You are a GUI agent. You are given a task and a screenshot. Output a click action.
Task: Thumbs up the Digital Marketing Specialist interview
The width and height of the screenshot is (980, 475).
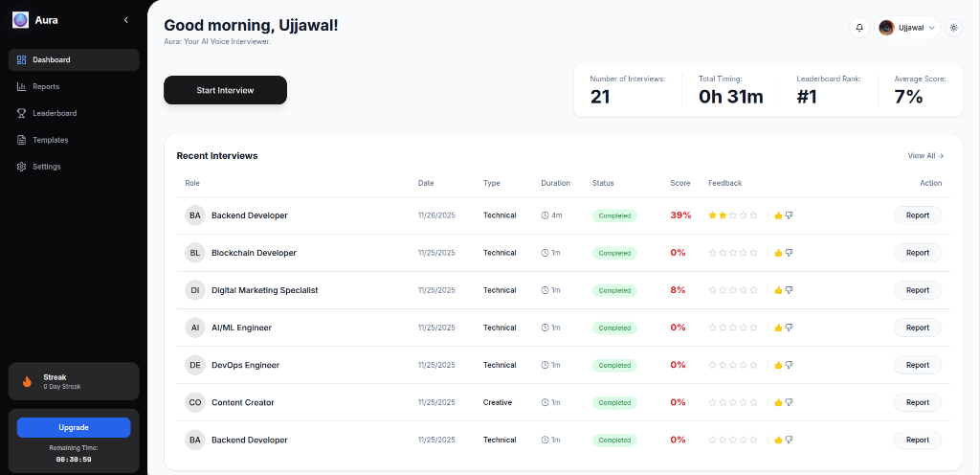click(778, 290)
